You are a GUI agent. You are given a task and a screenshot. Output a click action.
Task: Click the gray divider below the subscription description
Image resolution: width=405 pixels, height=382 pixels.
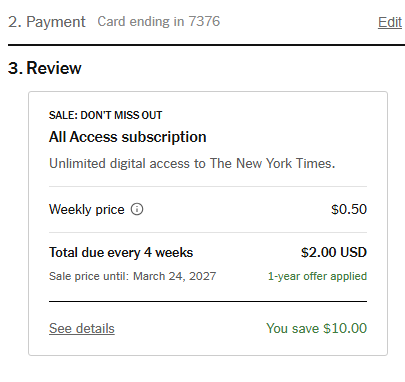click(x=208, y=186)
